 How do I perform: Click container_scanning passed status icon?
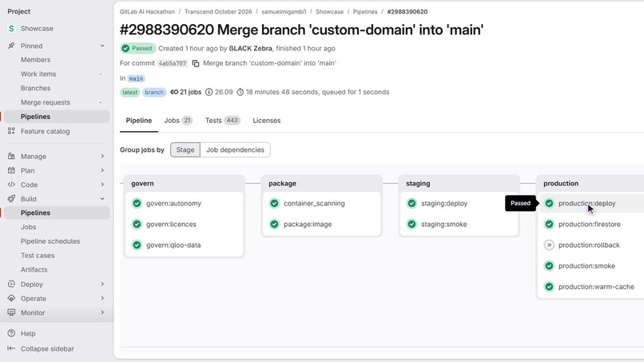[x=274, y=204]
